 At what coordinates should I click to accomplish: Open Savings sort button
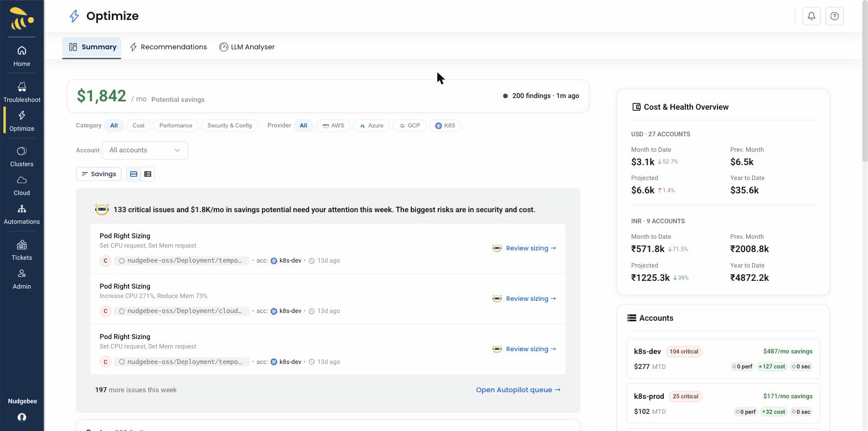pos(99,174)
